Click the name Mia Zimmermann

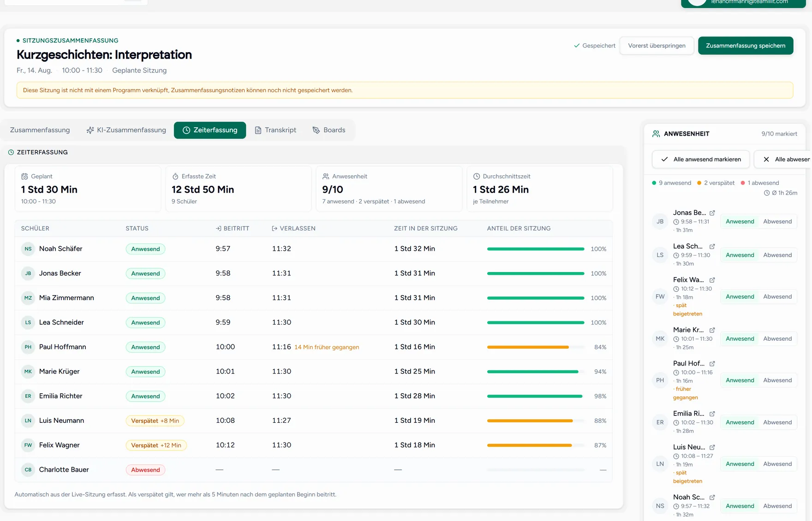66,298
